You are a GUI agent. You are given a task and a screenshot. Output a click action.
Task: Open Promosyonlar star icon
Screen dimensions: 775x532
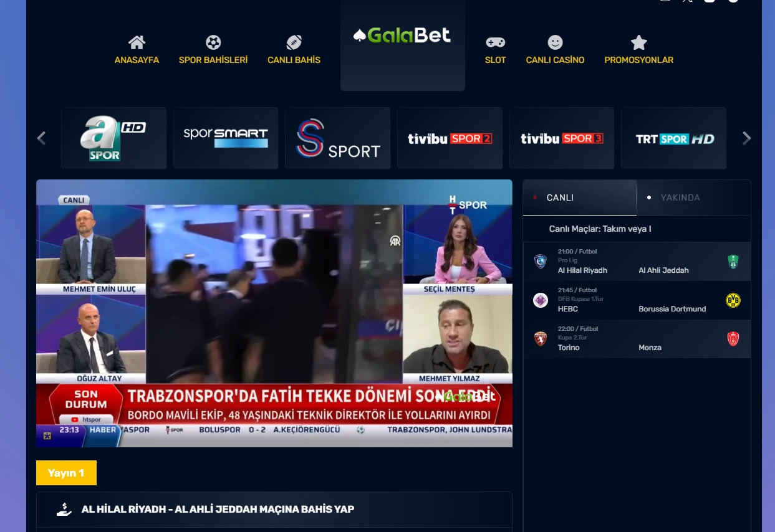pyautogui.click(x=638, y=42)
